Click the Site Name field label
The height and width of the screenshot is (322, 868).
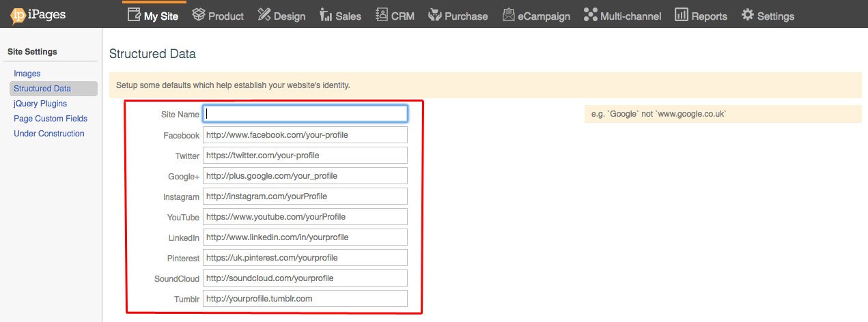pos(180,115)
